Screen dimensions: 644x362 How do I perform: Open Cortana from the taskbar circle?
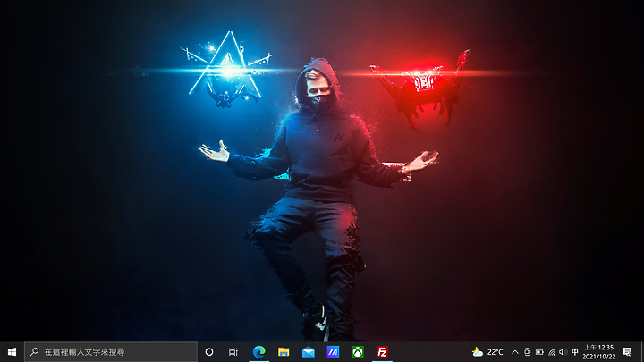[x=209, y=352]
